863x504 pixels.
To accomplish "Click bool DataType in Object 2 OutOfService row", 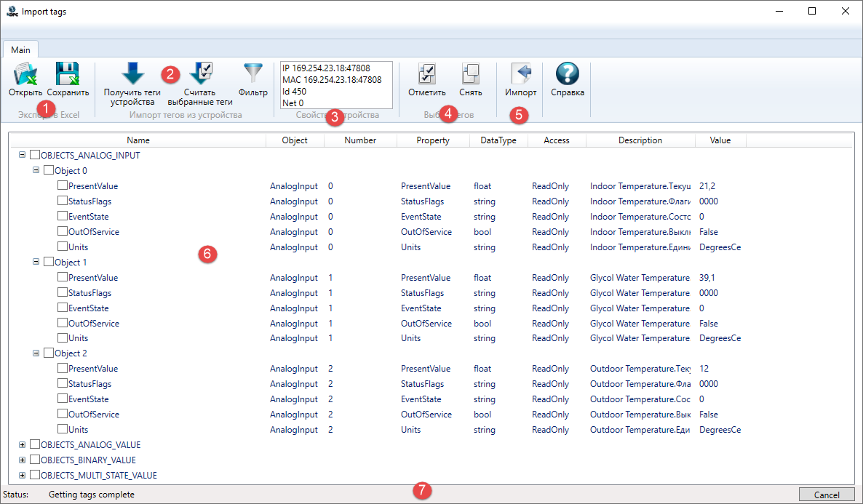I will [x=482, y=415].
